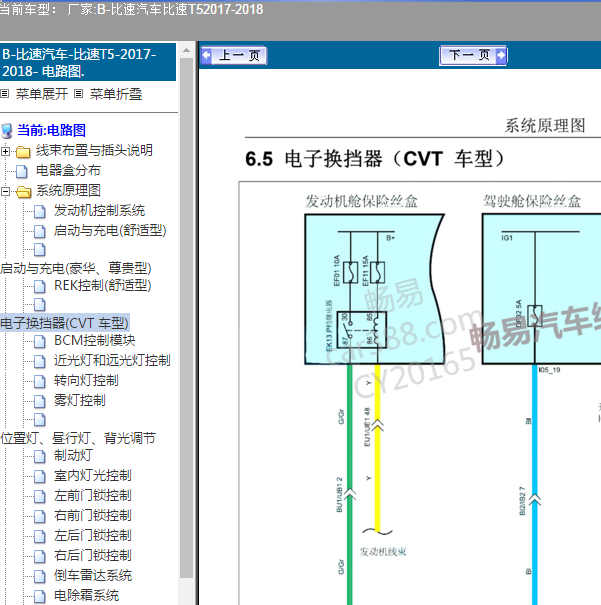Click page icon beside 倒车雷达系统
This screenshot has width=601, height=605.
[39, 576]
